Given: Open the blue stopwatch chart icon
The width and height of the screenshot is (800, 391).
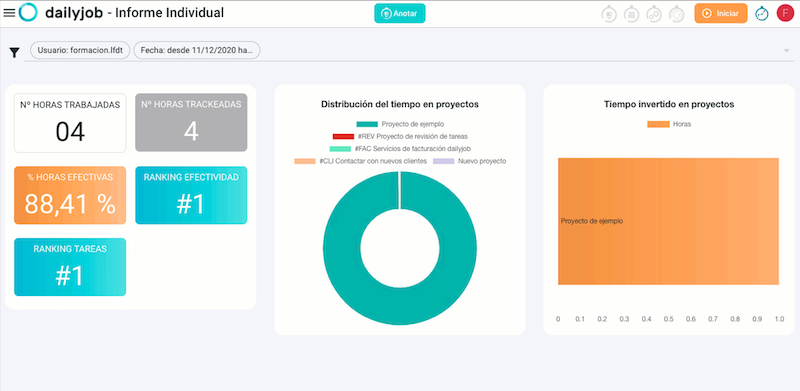Looking at the screenshot, I should (x=762, y=13).
